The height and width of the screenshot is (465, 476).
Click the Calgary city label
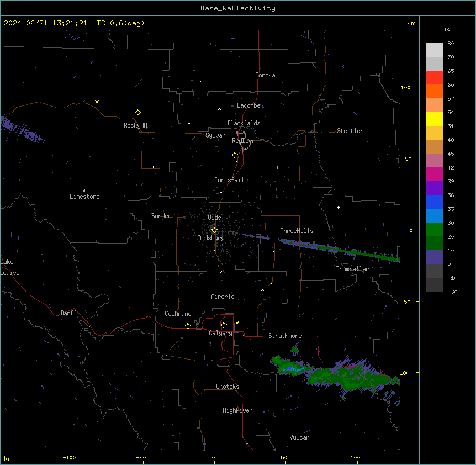click(220, 333)
